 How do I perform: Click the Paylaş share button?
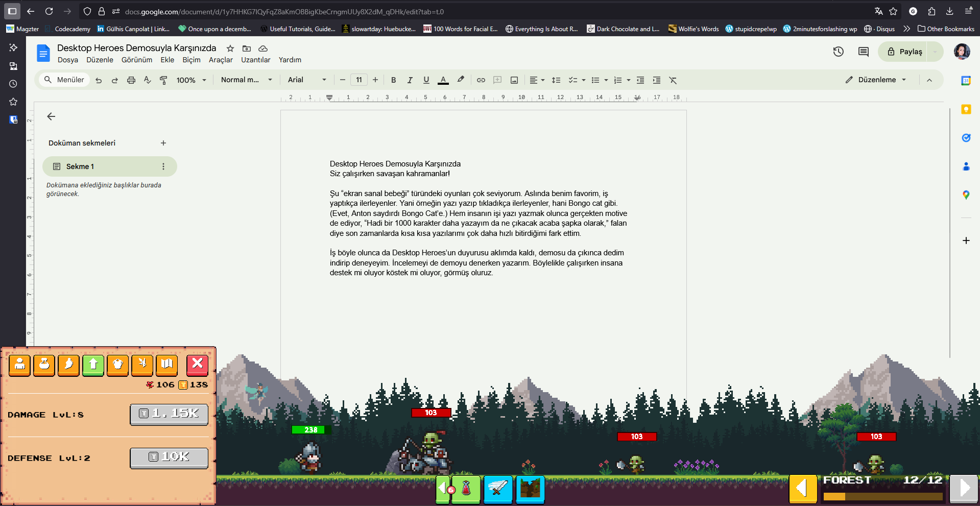point(904,52)
